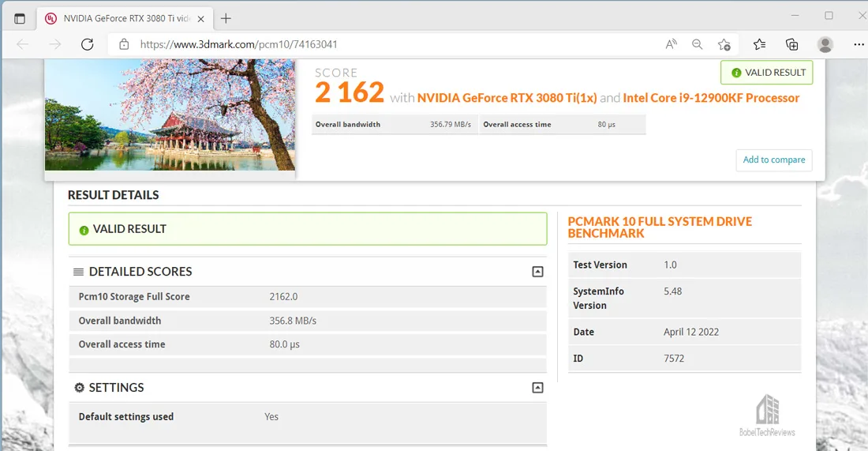Open Collections panel

791,44
